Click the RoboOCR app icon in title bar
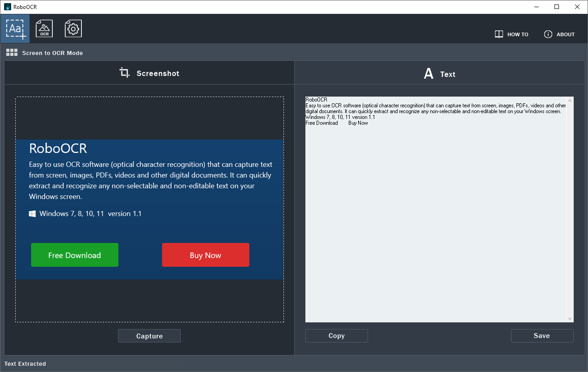The height and width of the screenshot is (372, 588). click(x=8, y=7)
